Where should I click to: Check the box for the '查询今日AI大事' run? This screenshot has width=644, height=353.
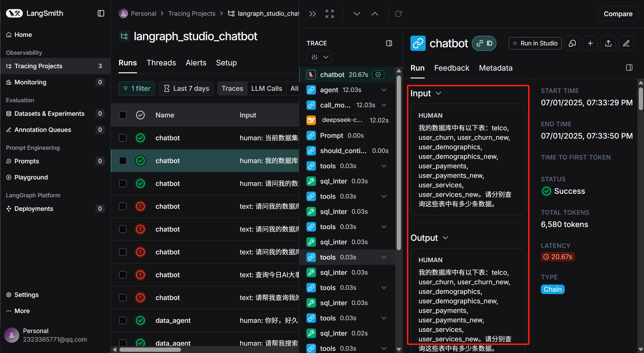click(x=123, y=275)
